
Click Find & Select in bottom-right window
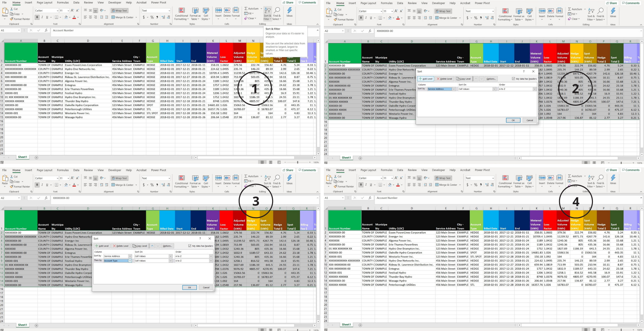600,181
